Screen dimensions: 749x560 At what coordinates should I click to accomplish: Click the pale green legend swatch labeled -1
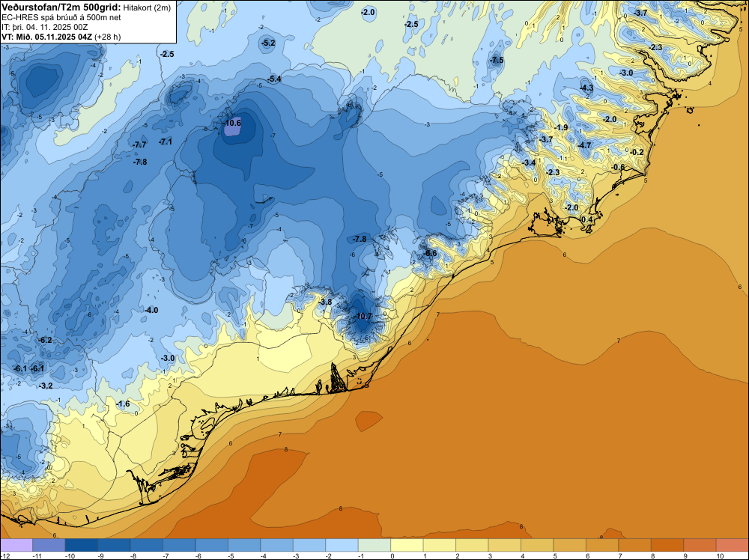click(x=374, y=545)
